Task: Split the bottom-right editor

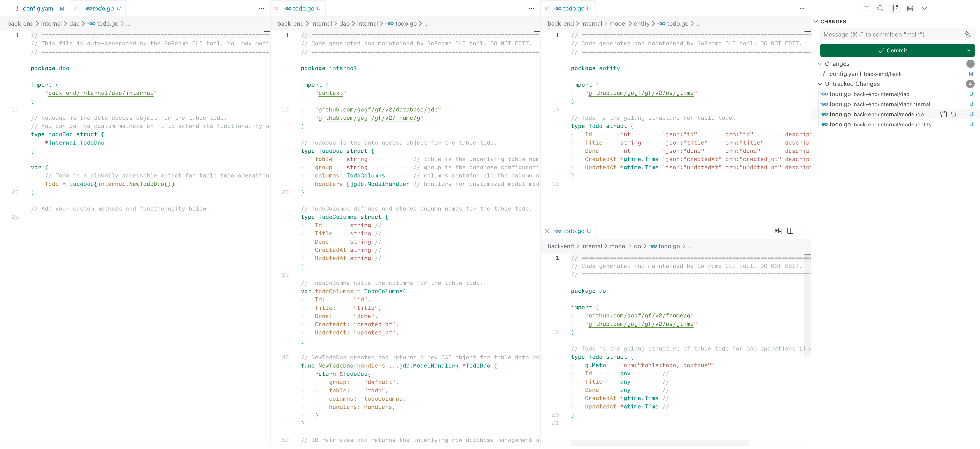Action: coord(790,231)
